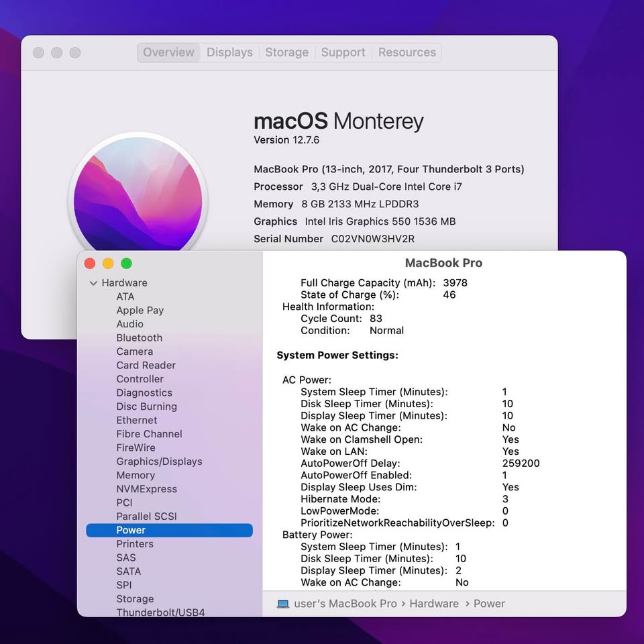Image resolution: width=644 pixels, height=644 pixels.
Task: Click the Processor line in About This Mac
Action: click(x=358, y=187)
